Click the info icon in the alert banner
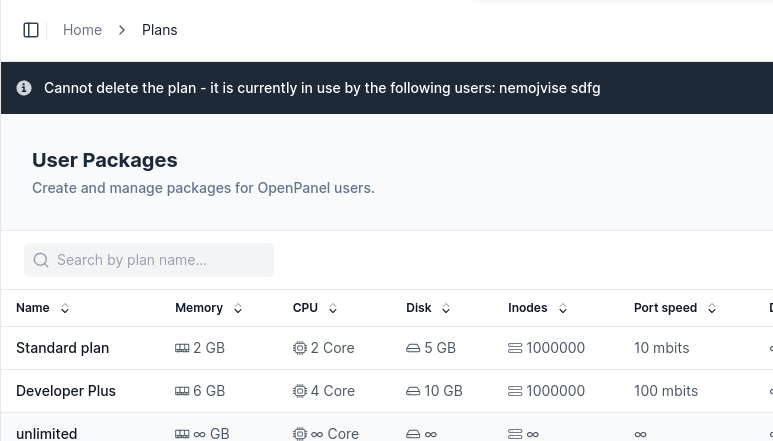This screenshot has height=441, width=773. (24, 88)
